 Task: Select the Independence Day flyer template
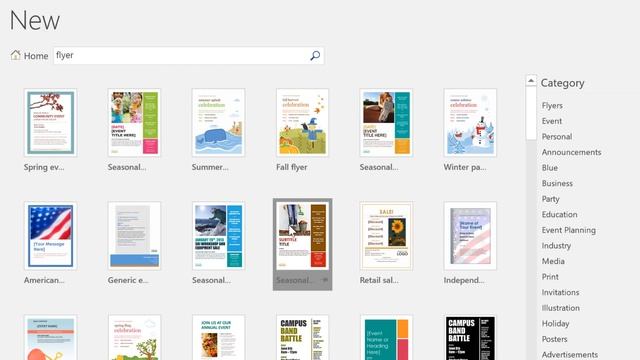coord(470,236)
